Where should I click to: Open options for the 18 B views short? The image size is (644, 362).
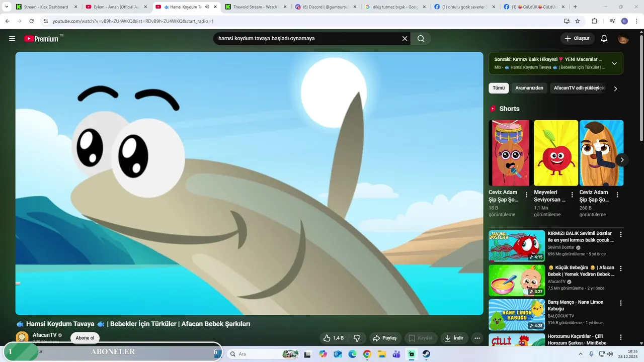pyautogui.click(x=527, y=195)
